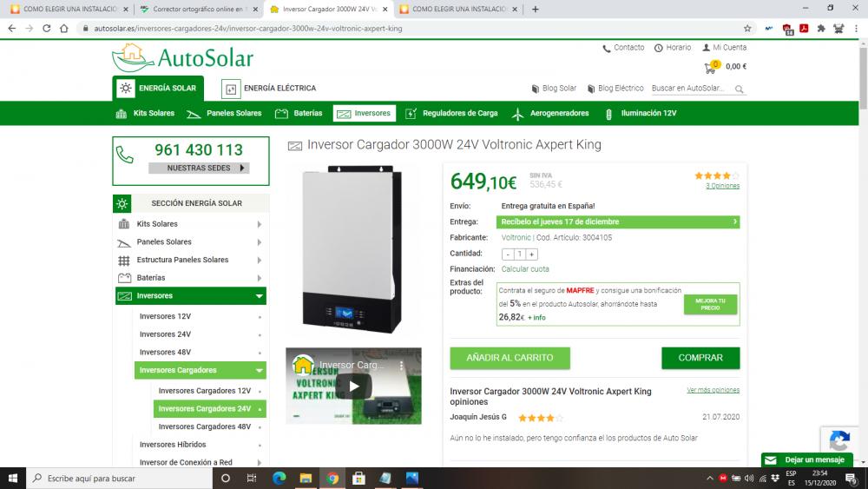Open Kits Solares in green menu bar
The width and height of the screenshot is (868, 489).
coord(145,113)
